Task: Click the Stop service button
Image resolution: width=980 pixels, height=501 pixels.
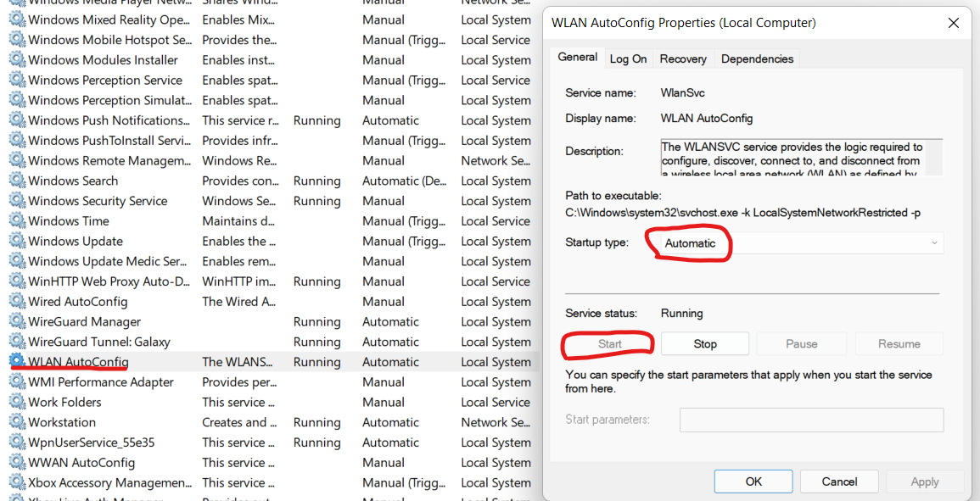Action: [705, 343]
